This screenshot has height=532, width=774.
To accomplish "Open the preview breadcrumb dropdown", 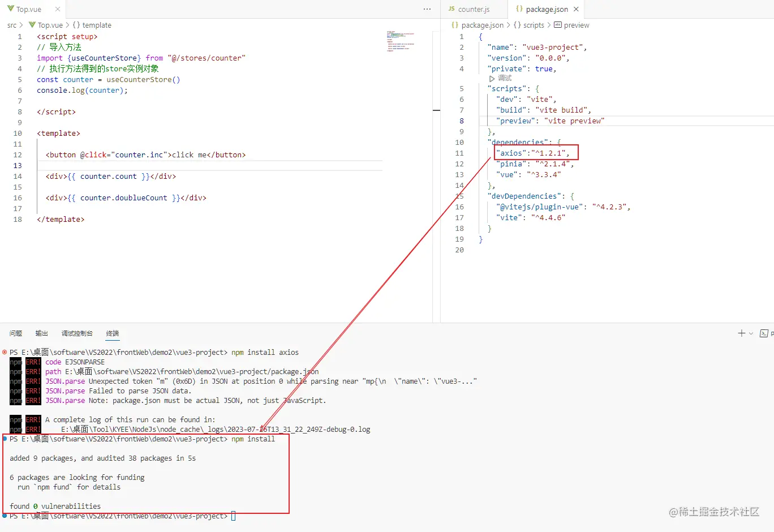I will pos(571,25).
